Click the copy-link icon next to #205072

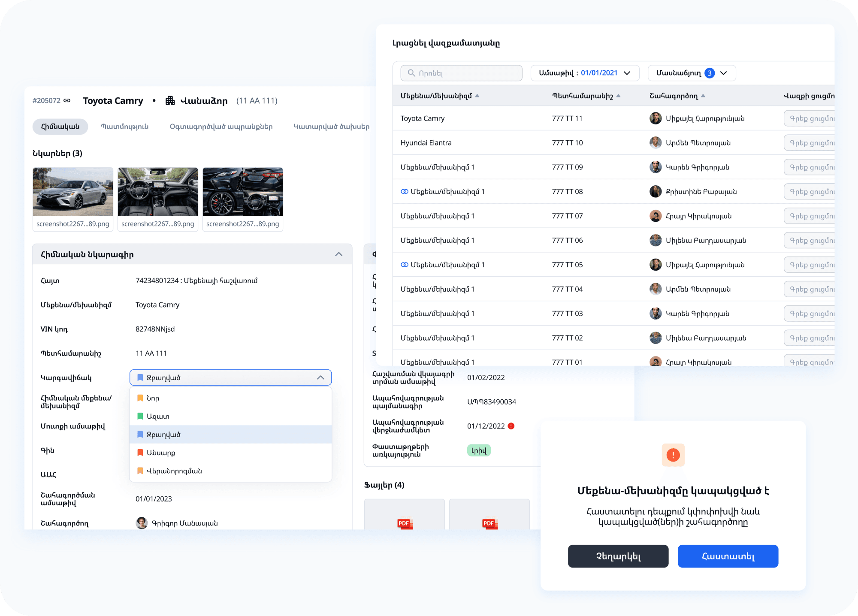pos(67,100)
